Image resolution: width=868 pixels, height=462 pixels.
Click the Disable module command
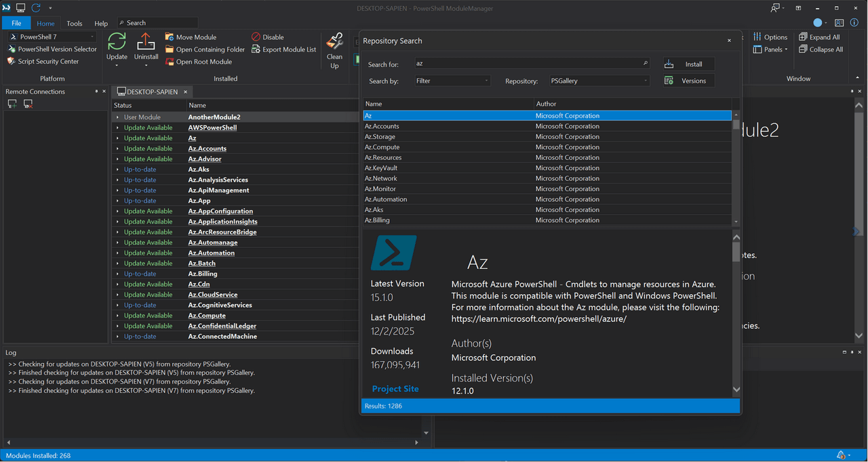point(268,37)
